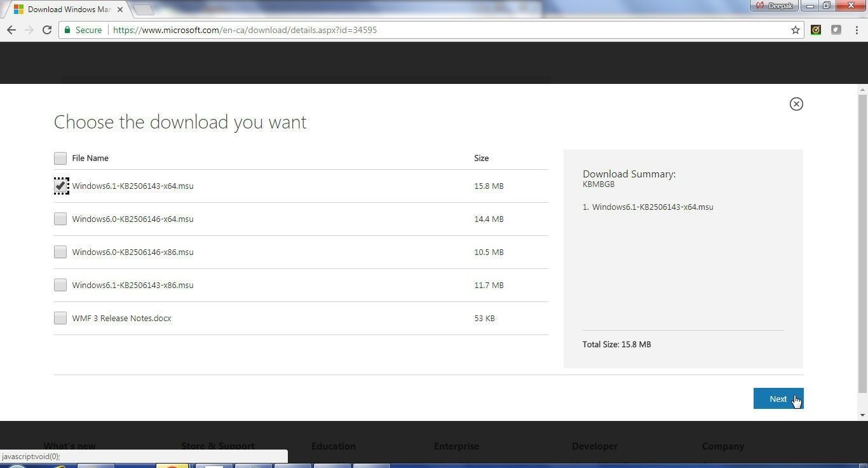Click the Secure label in address bar
Screen dimensions: 868x468
(88, 30)
